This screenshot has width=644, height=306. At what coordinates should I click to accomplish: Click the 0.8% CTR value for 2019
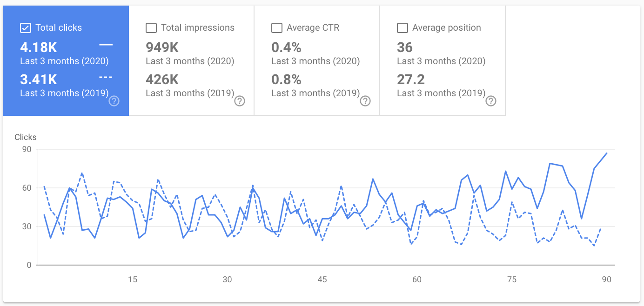click(x=286, y=80)
